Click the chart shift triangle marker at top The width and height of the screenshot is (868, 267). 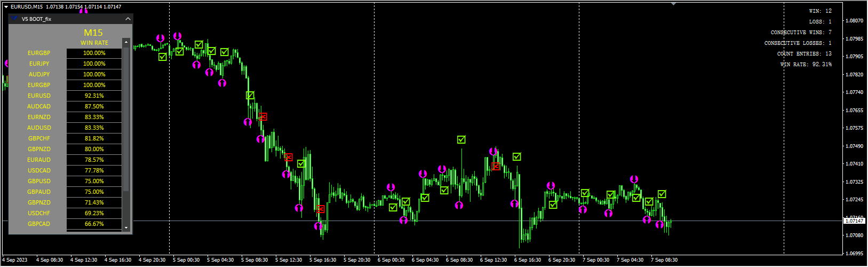click(x=673, y=4)
